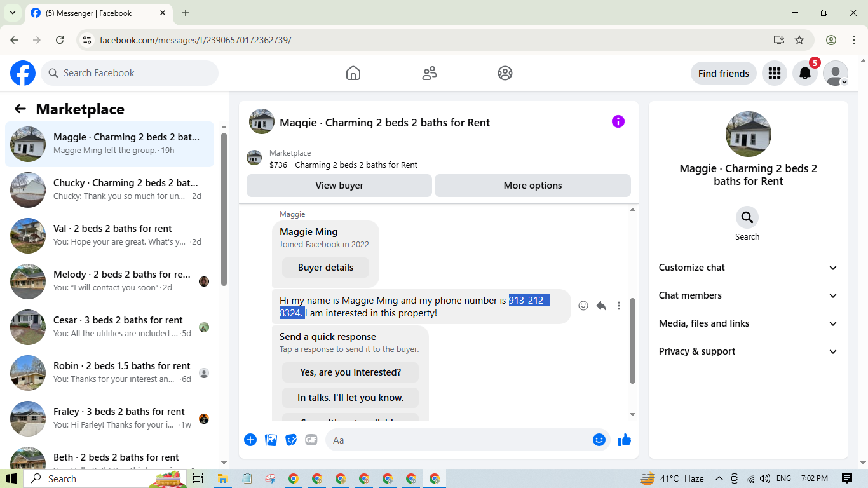Open Chrome's three-dot menu
Screen dimensions: 868x488
click(x=854, y=40)
